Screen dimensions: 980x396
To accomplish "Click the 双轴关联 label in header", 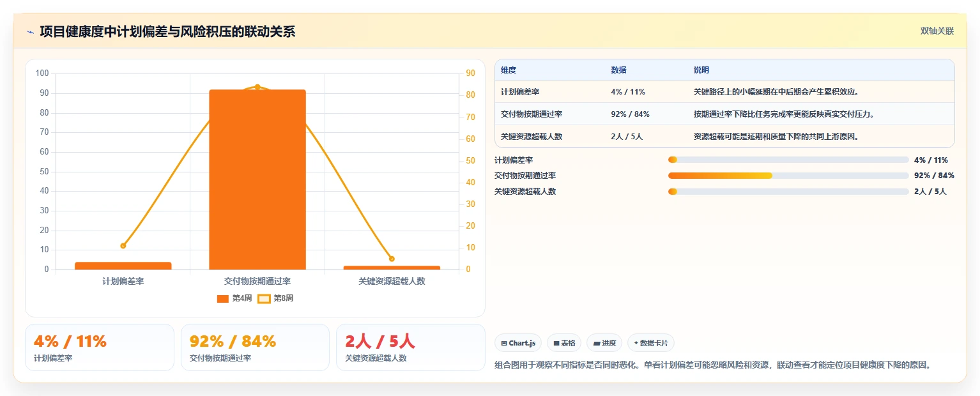I will [937, 31].
